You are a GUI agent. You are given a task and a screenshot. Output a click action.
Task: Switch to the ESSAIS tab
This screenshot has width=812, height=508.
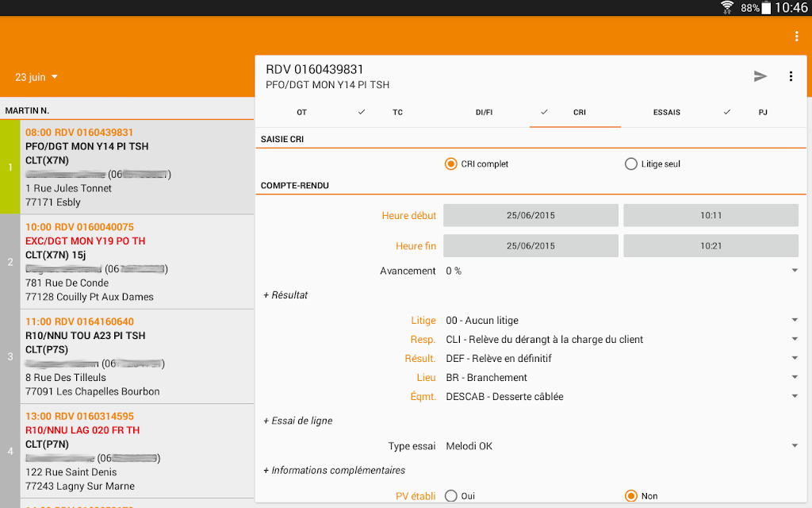click(x=666, y=113)
